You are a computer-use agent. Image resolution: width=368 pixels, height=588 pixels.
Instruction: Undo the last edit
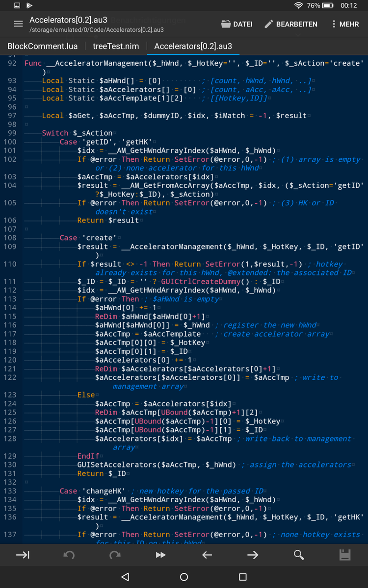[x=69, y=555]
